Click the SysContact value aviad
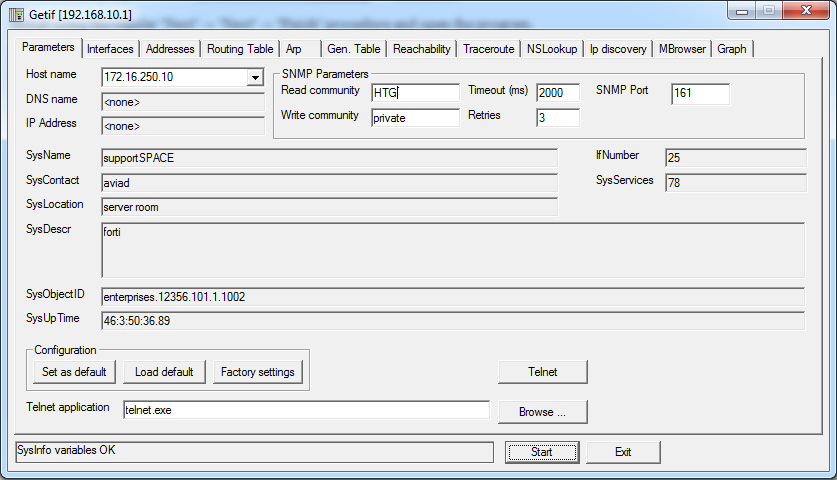Screen dimensions: 837x480 click(329, 183)
